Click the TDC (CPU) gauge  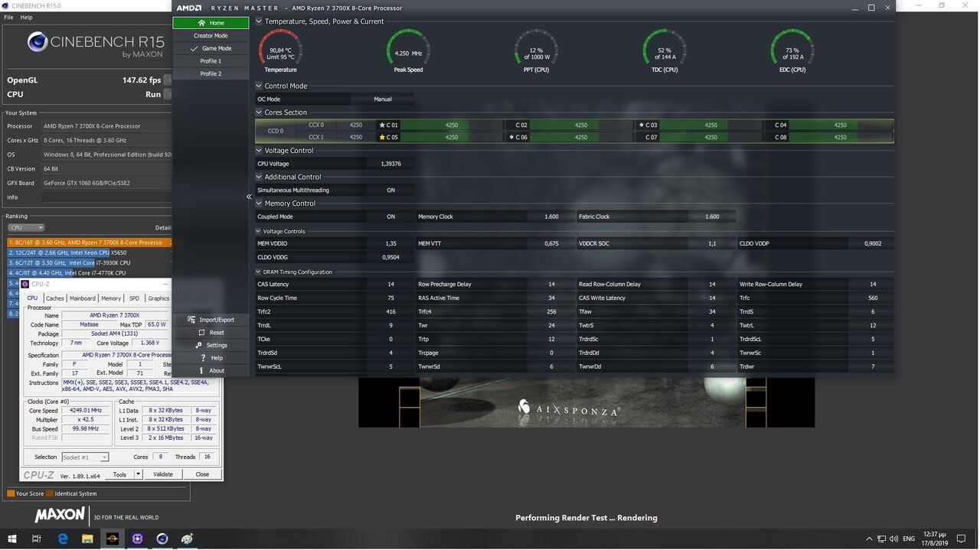pos(664,50)
